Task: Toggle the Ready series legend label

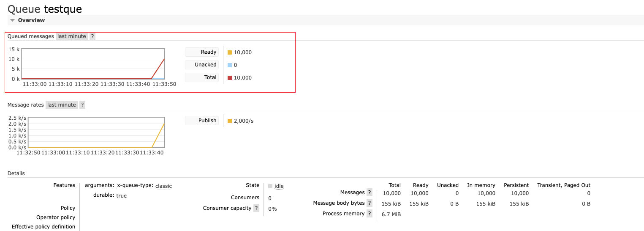Action: click(x=202, y=52)
